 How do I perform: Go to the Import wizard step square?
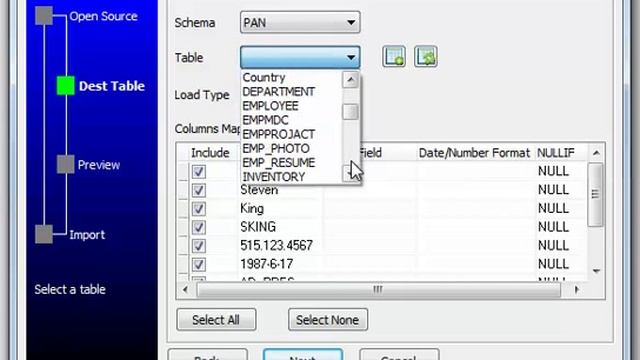(44, 234)
